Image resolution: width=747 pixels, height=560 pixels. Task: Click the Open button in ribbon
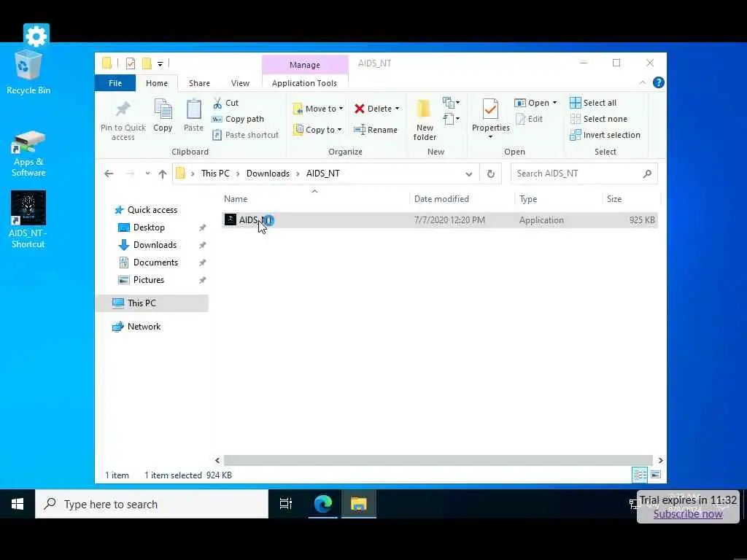[532, 103]
